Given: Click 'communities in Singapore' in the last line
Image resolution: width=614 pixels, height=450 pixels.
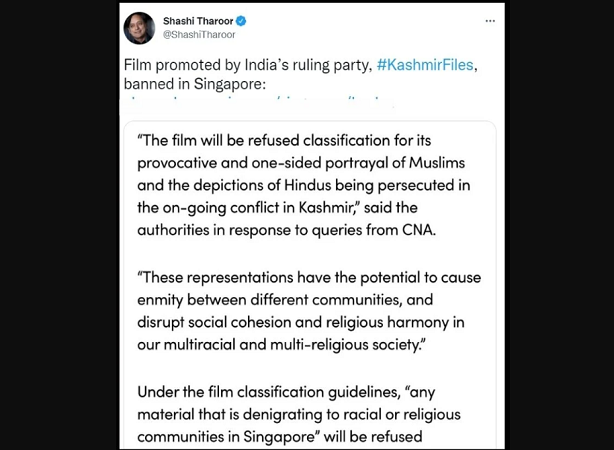Looking at the screenshot, I should tap(226, 437).
